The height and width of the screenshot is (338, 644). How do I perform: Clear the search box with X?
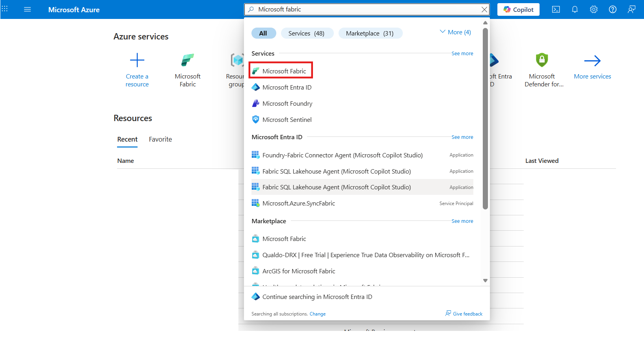point(484,9)
